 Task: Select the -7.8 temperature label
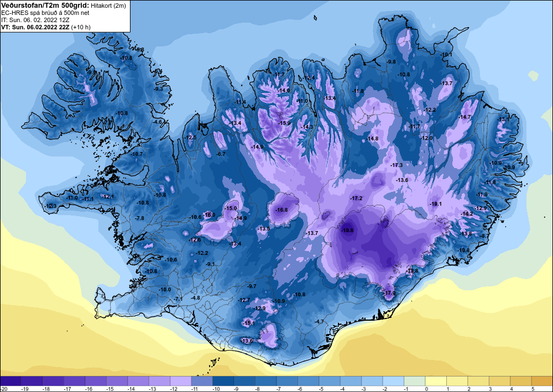point(139,218)
